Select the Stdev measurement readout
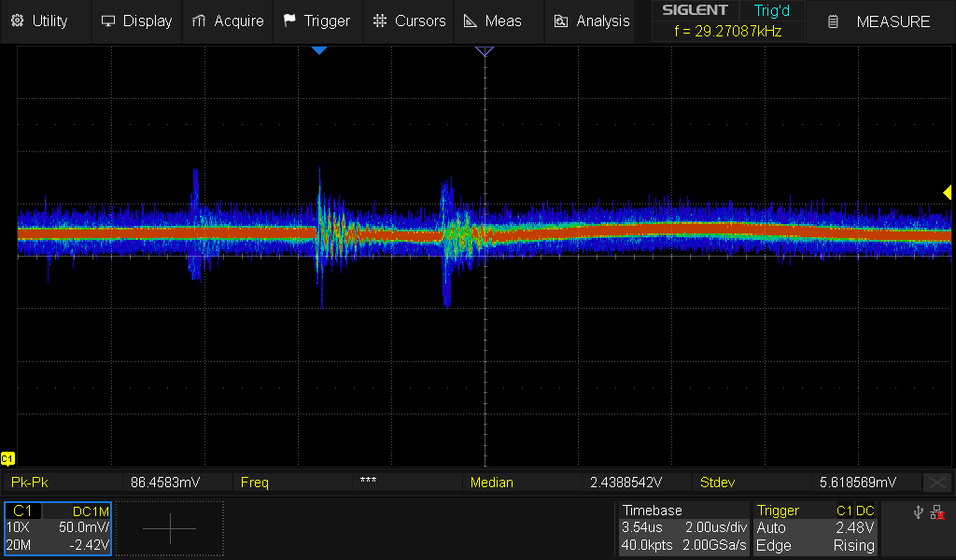 [x=808, y=483]
